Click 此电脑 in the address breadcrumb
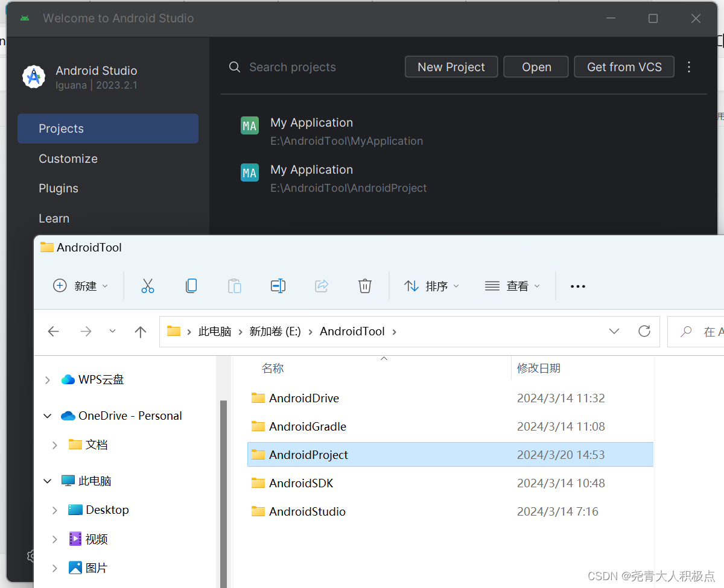The width and height of the screenshot is (724, 588). 215,331
